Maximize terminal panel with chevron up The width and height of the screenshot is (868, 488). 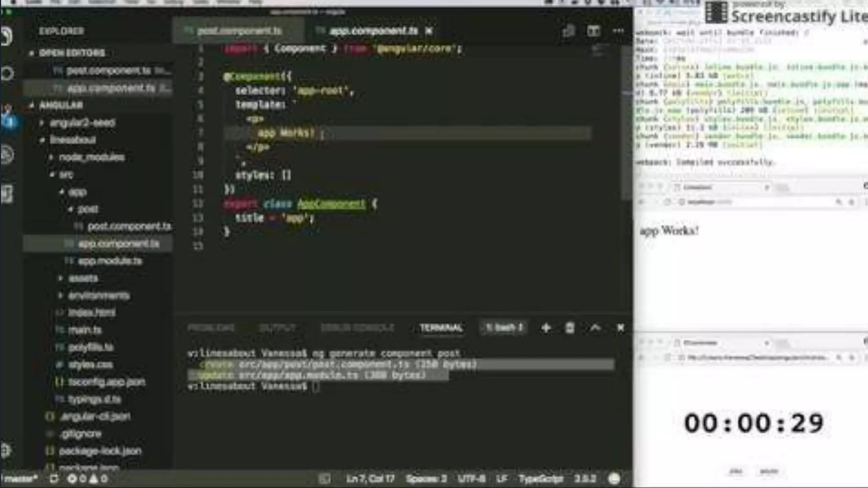595,328
